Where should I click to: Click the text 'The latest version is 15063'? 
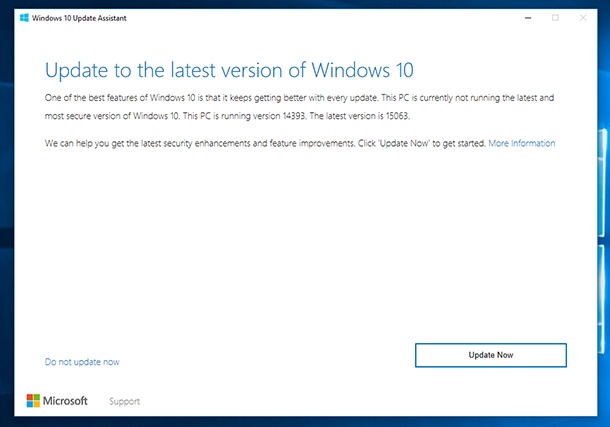pyautogui.click(x=359, y=116)
